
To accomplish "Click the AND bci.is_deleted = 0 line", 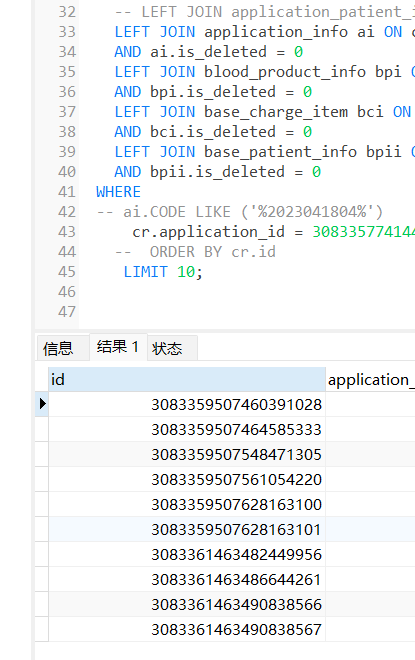I will pos(213,132).
